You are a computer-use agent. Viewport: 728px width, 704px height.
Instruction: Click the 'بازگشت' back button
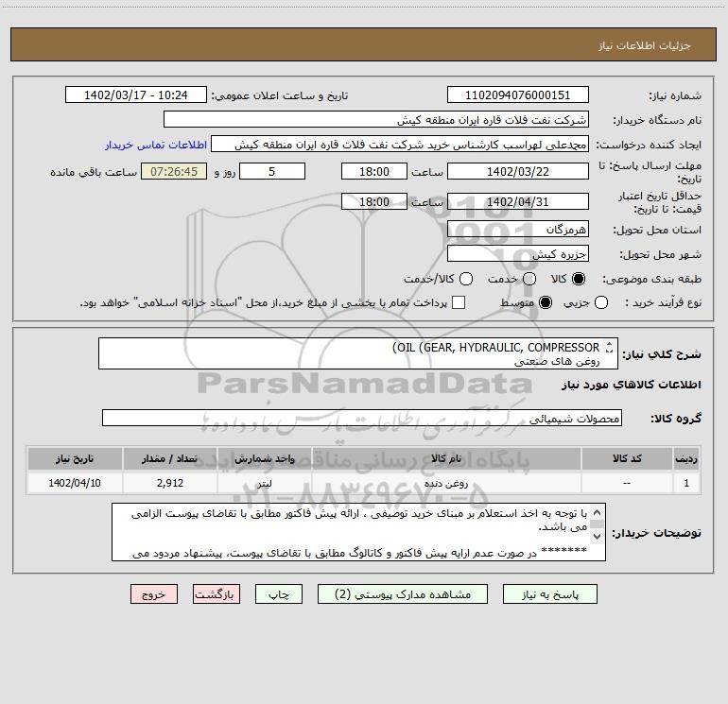[217, 594]
